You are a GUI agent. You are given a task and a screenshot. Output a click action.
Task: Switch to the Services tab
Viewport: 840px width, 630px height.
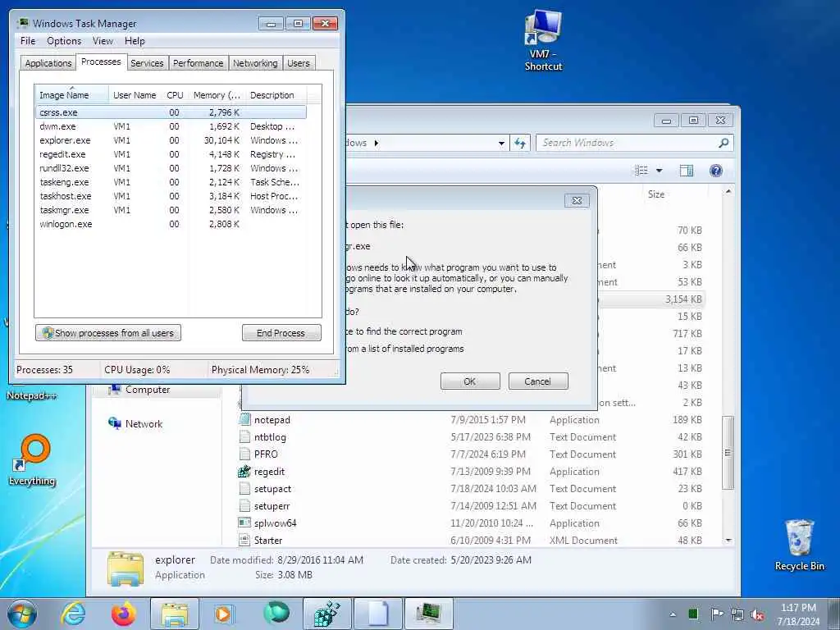tap(147, 62)
